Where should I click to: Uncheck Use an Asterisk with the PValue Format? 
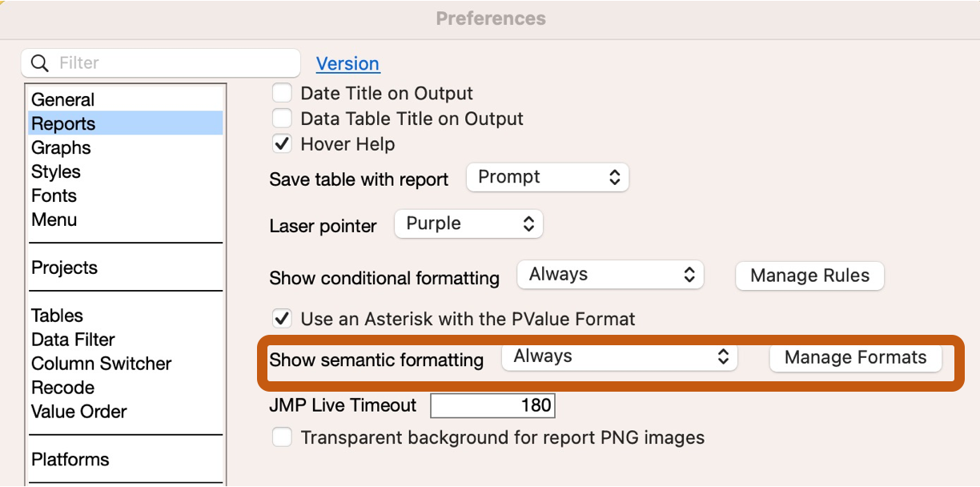pos(282,318)
